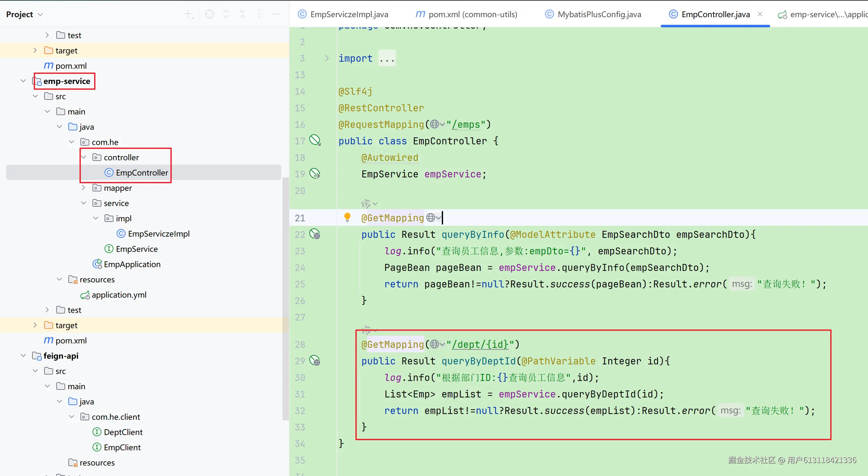Collapse the emp-service module node
This screenshot has height=476, width=868.
[23, 81]
